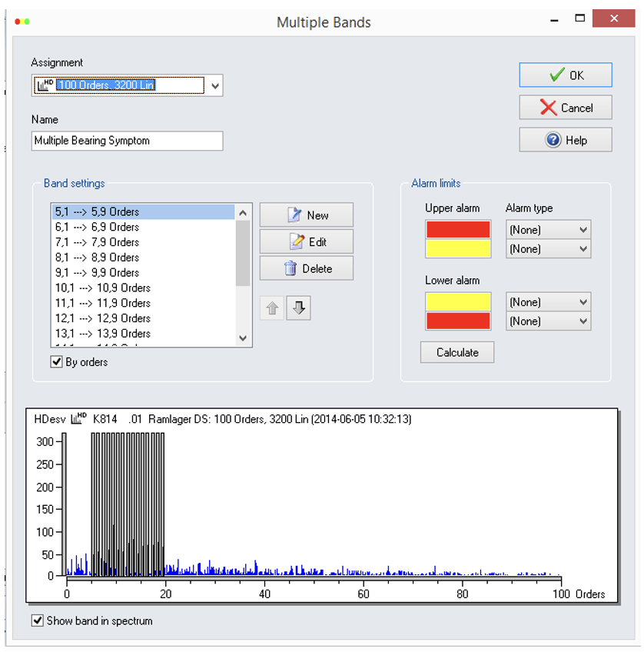This screenshot has width=644, height=652.
Task: Expand the lower yellow alarm type dropdown
Action: 548,302
